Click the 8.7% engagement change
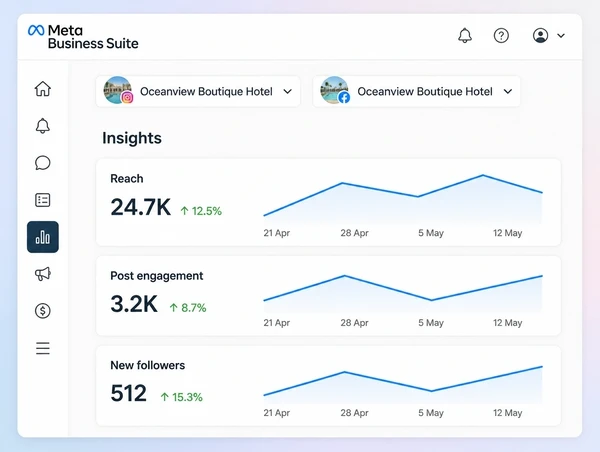Screen dimensions: 600x452 pyautogui.click(x=188, y=307)
